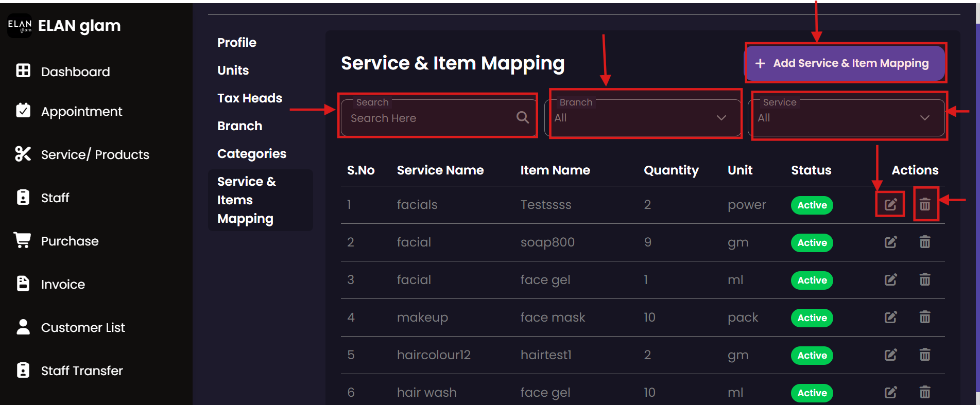Open the Service filter dropdown
This screenshot has height=405, width=980.
click(845, 118)
